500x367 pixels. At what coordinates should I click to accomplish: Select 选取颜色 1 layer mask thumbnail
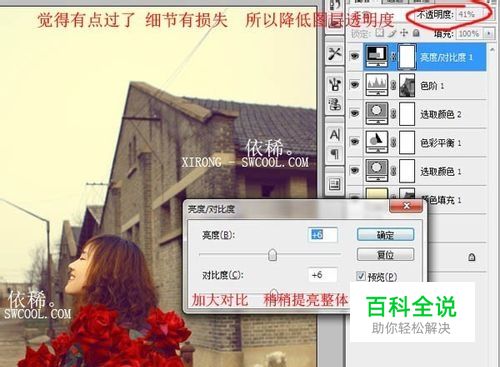pyautogui.click(x=407, y=171)
